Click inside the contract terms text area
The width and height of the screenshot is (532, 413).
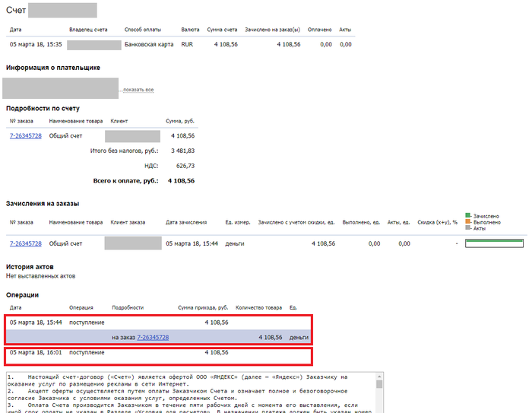(x=190, y=392)
